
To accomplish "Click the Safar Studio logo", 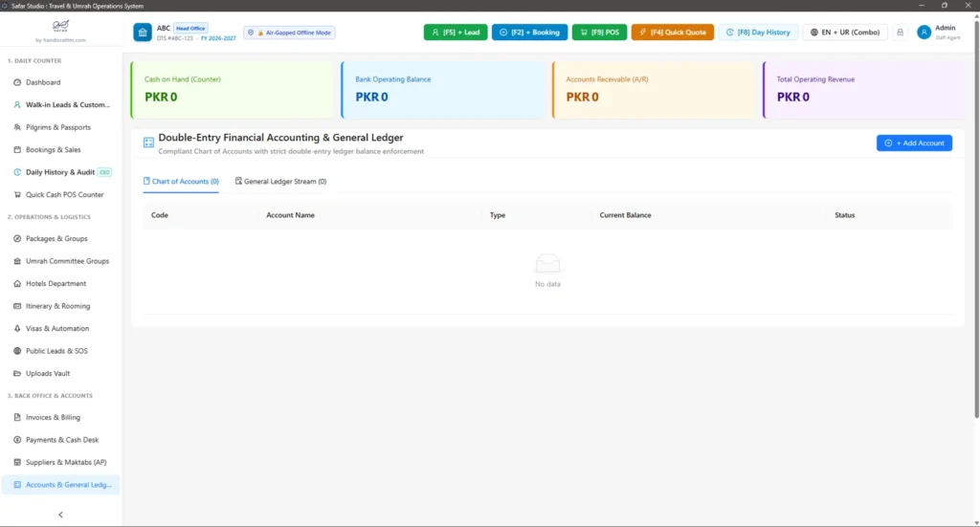I will (x=60, y=26).
